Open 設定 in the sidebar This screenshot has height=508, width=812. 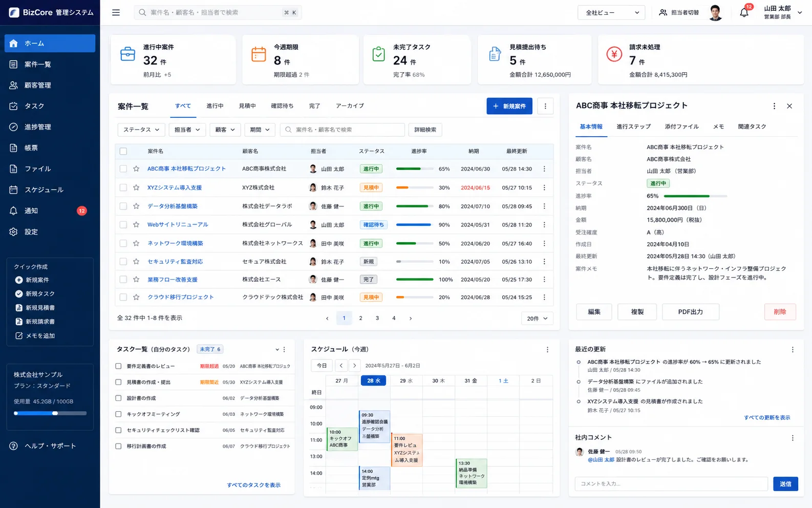[50, 231]
